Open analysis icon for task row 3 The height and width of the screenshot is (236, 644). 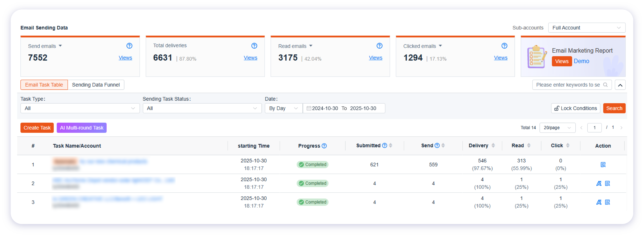click(599, 202)
